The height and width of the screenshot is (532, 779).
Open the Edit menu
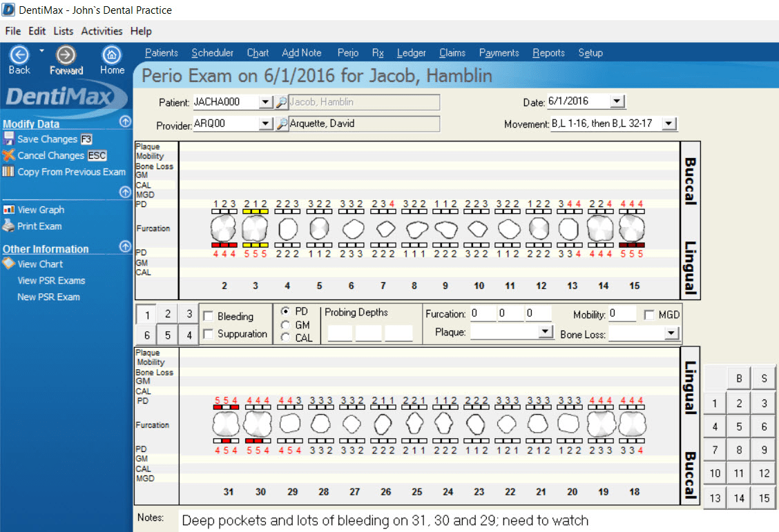[x=37, y=31]
